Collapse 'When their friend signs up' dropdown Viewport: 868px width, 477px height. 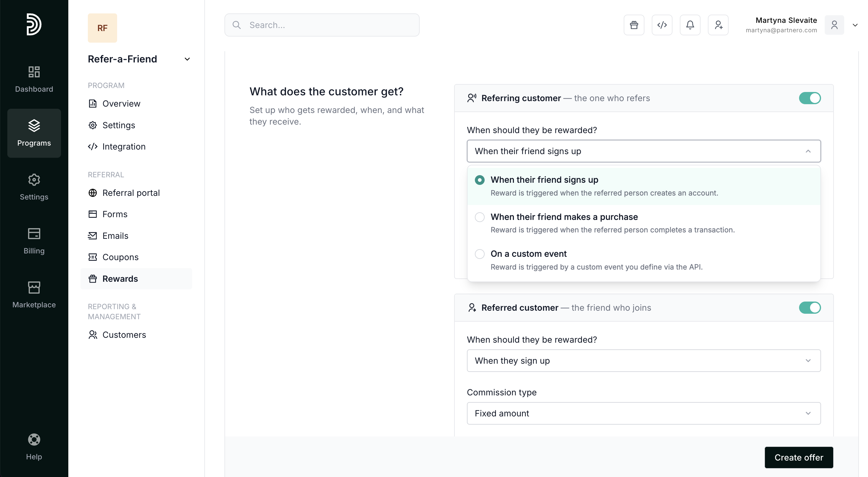point(643,151)
